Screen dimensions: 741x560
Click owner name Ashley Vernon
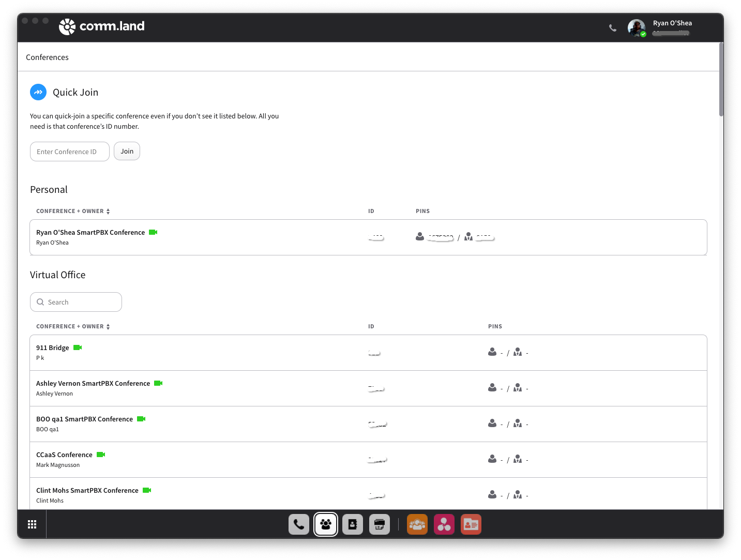pos(54,393)
